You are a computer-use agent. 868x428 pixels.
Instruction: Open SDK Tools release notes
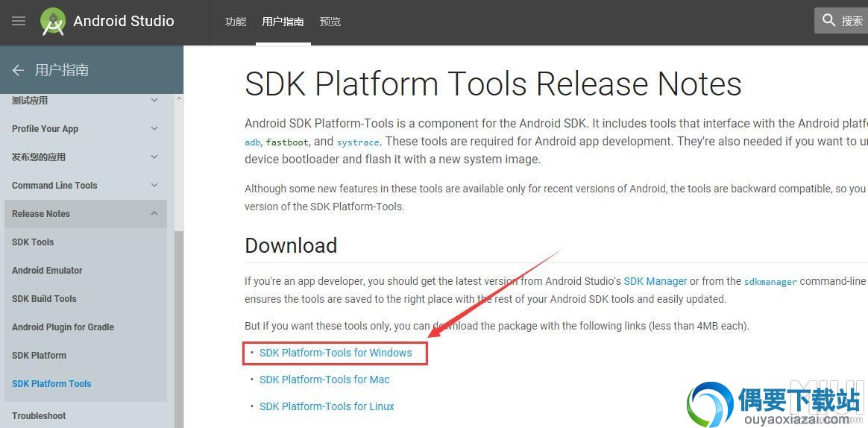[33, 242]
